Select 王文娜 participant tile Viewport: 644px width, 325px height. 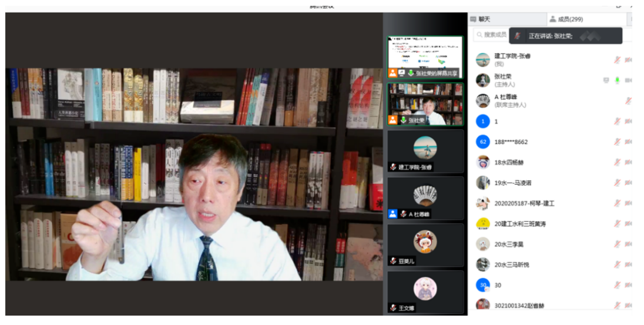[425, 292]
